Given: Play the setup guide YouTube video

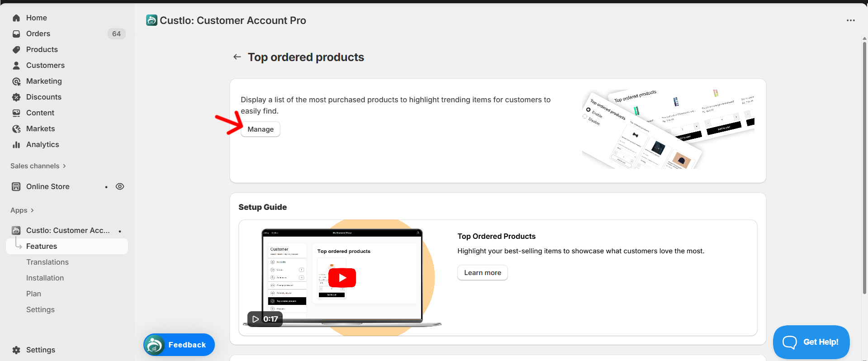Looking at the screenshot, I should pos(342,278).
